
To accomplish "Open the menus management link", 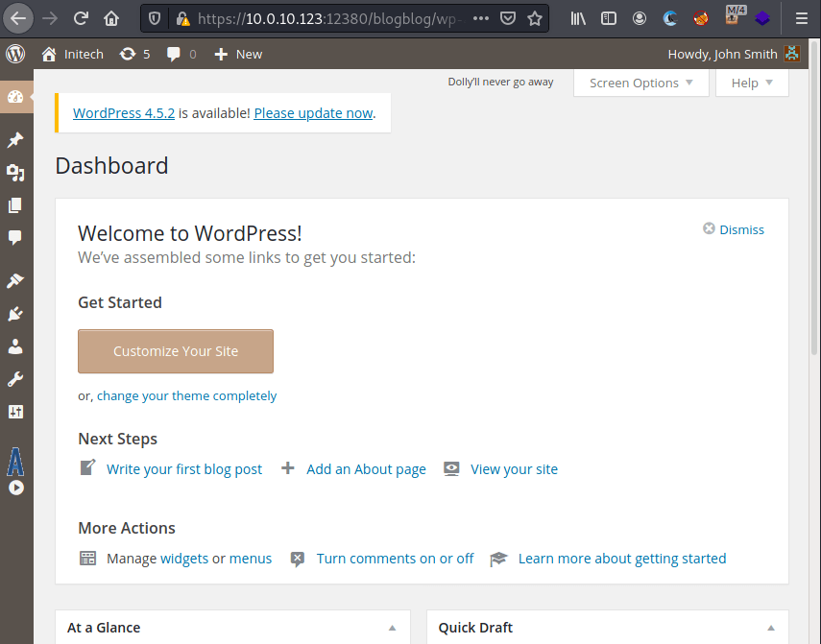I will pyautogui.click(x=251, y=559).
